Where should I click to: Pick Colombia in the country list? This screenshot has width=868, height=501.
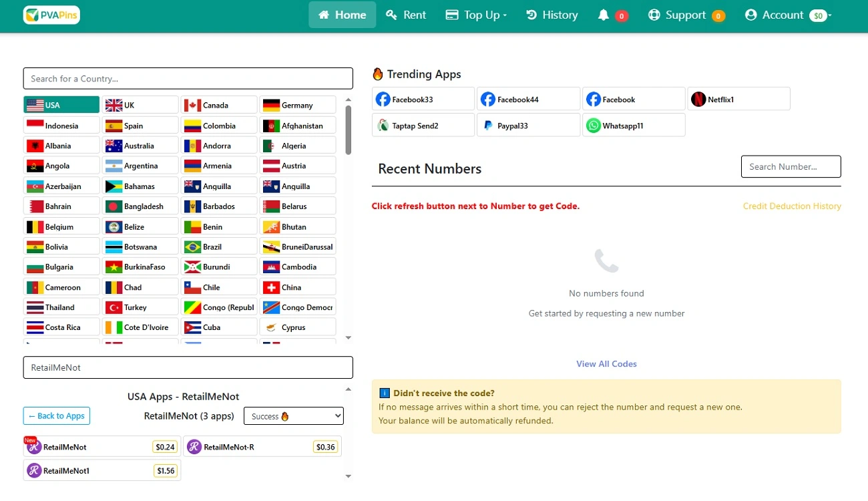click(219, 126)
